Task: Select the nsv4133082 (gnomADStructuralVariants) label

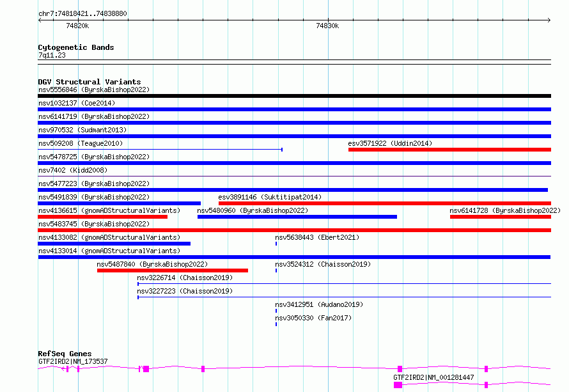Action: 109,237
